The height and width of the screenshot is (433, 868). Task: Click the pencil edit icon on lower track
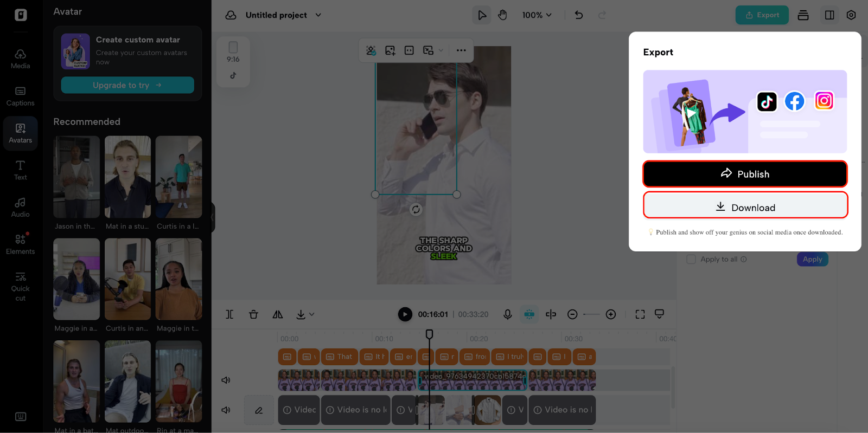[259, 410]
